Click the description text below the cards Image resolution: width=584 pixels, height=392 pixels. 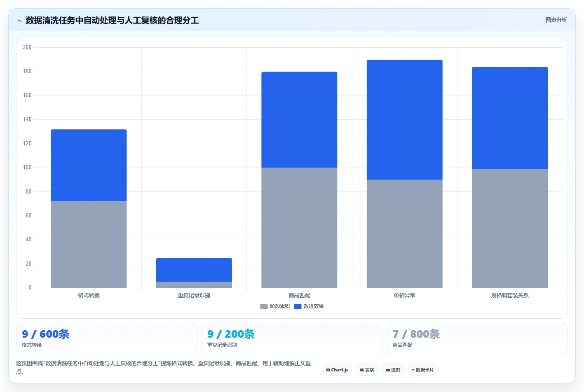(164, 367)
